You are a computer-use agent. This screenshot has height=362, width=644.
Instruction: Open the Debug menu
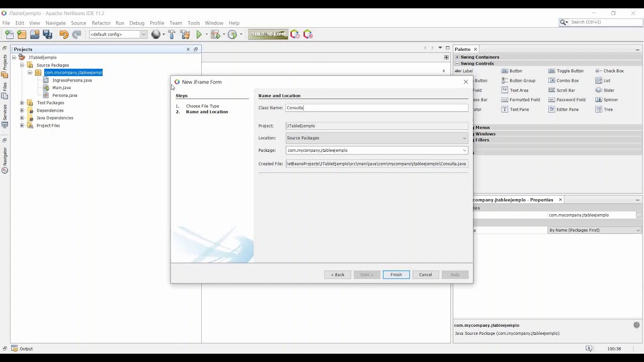pos(137,23)
